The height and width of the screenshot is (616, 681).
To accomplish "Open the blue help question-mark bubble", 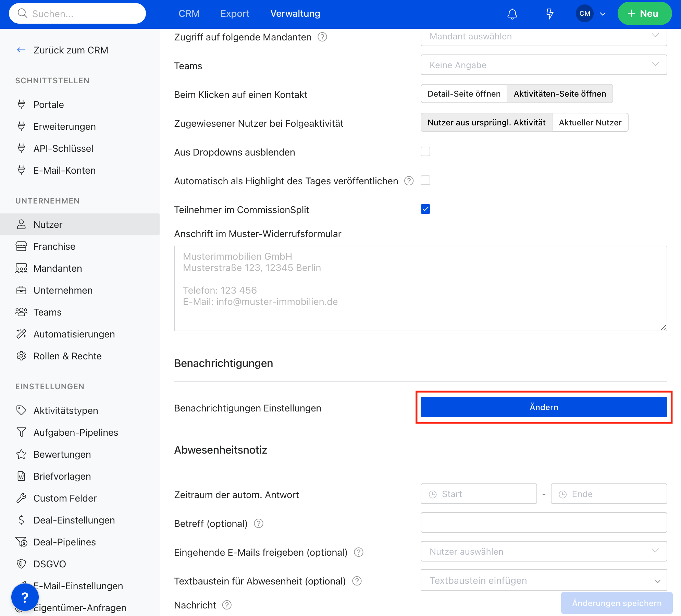I will (x=25, y=597).
